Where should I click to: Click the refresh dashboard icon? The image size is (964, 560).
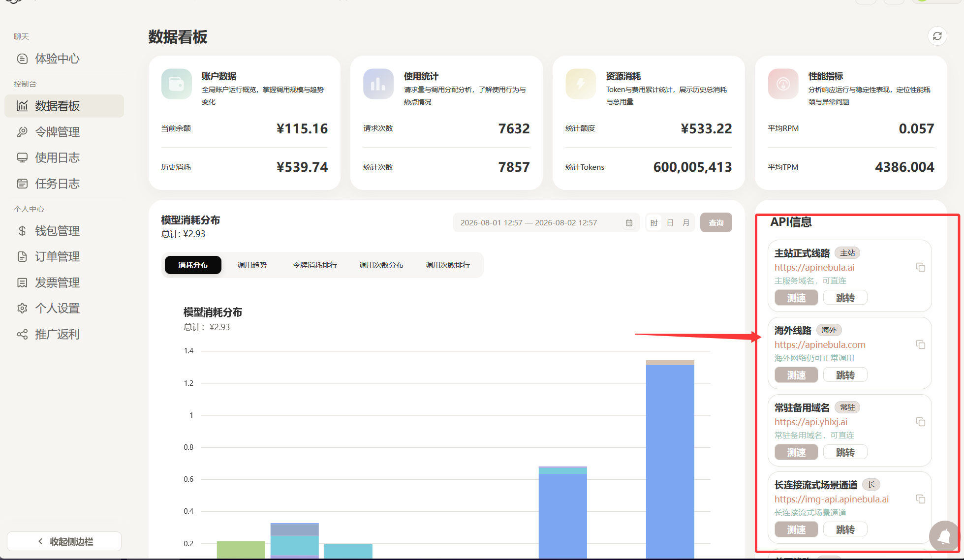coord(937,36)
